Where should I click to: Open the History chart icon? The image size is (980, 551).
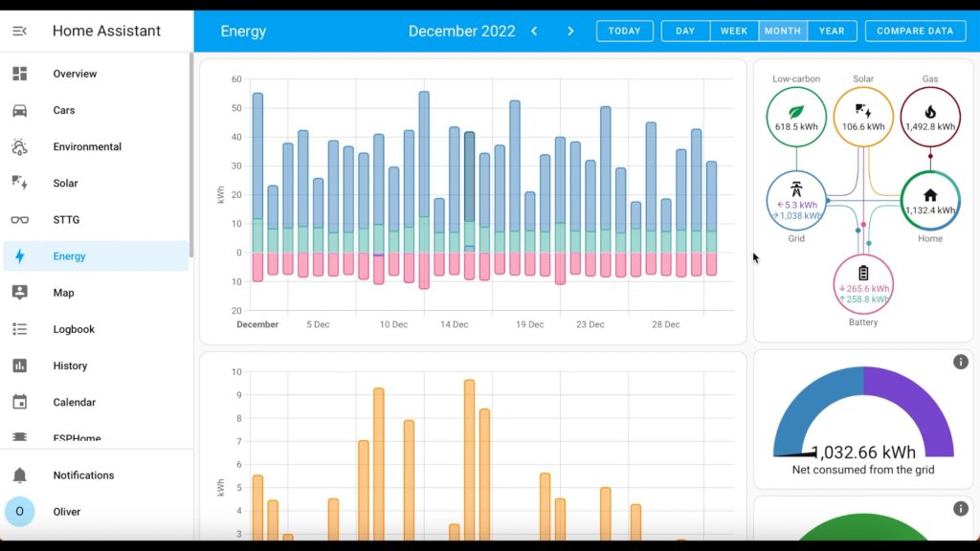point(19,365)
